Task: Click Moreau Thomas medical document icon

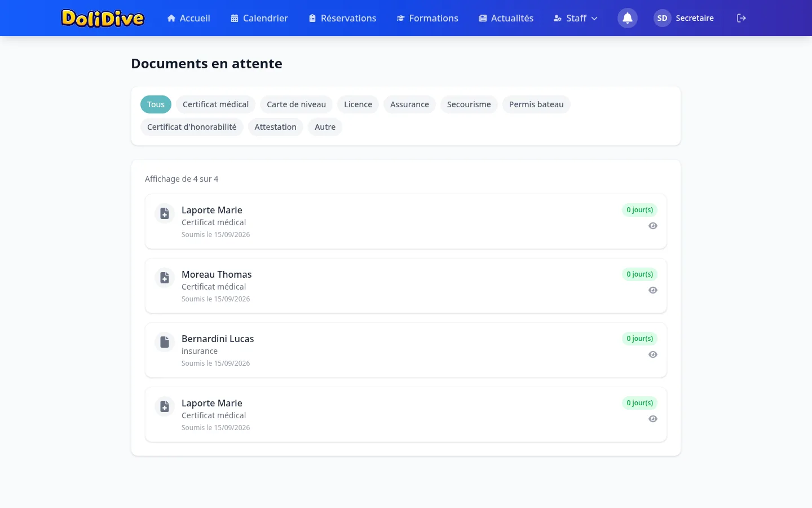Action: pyautogui.click(x=165, y=278)
